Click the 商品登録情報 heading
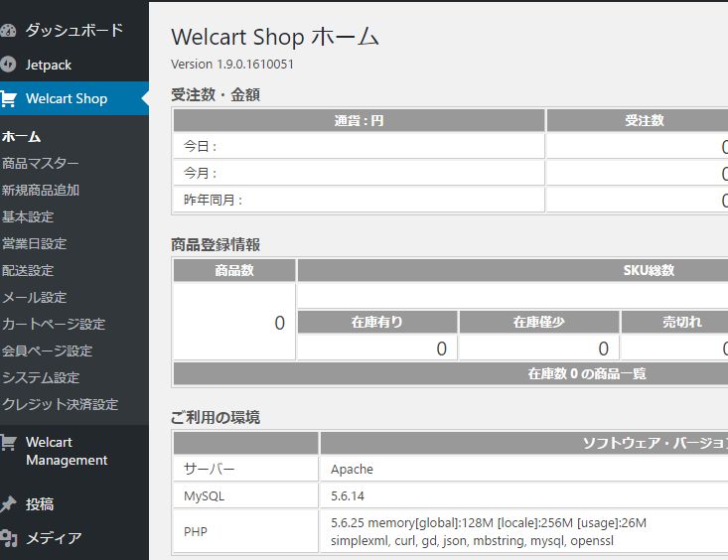728x560 pixels. 216,244
